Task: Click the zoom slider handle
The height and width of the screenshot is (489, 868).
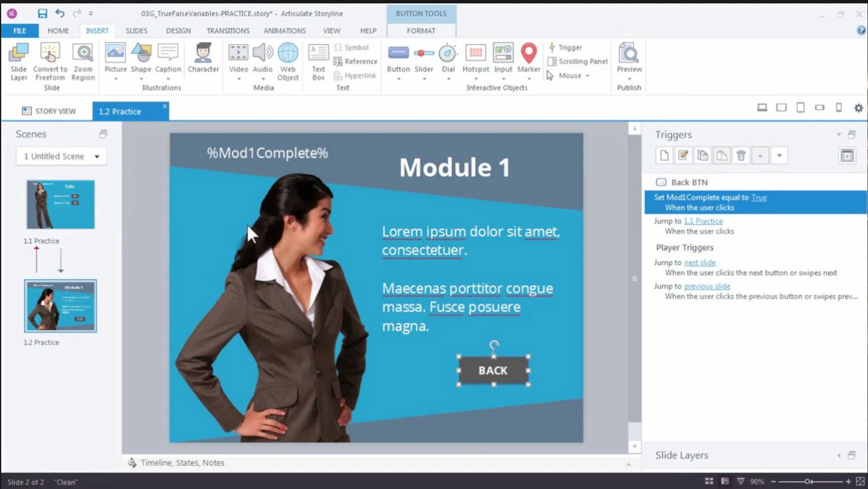Action: point(809,482)
